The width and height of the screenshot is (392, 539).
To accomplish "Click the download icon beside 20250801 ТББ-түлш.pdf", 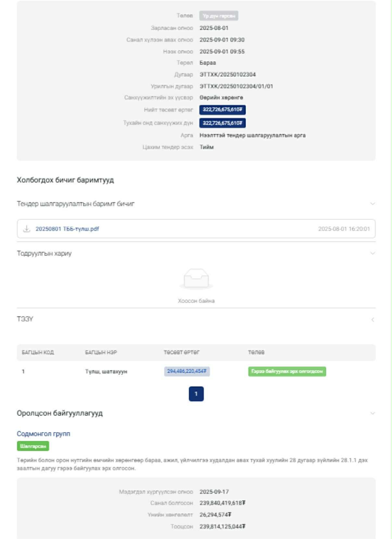I will click(x=26, y=229).
